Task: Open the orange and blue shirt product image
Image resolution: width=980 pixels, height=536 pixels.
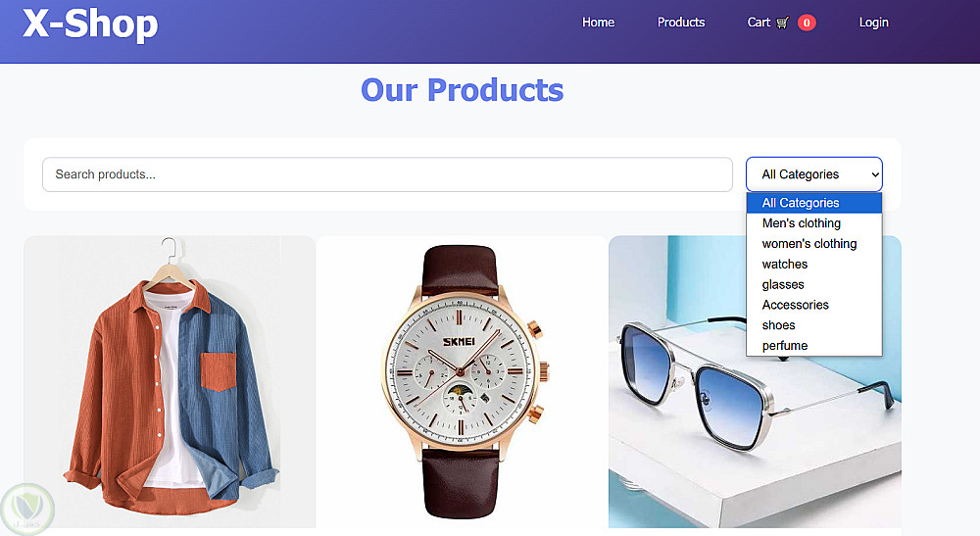Action: (x=170, y=382)
